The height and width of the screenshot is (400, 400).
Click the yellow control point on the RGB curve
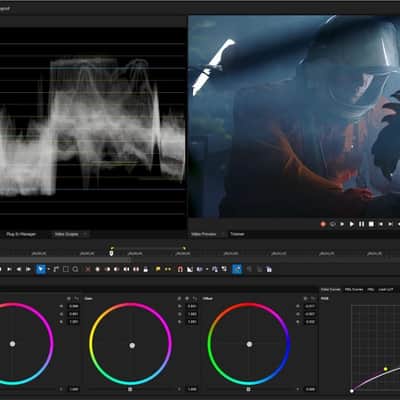(x=386, y=369)
